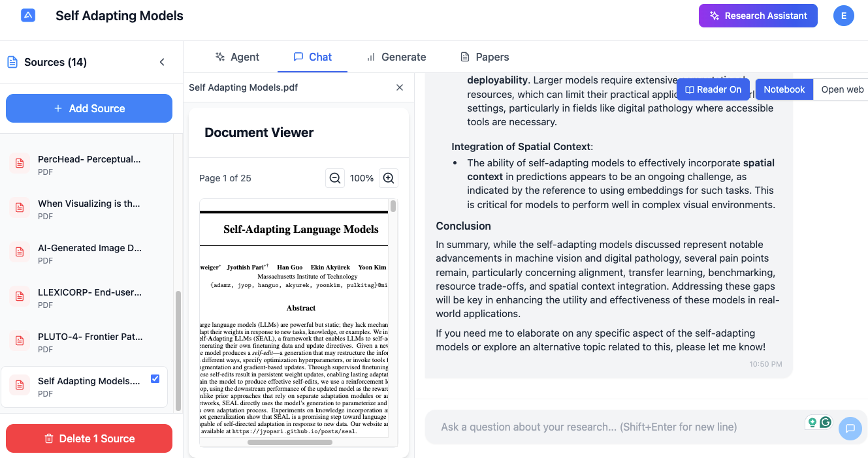
Task: Click the Abstract heading in PDF
Action: tap(301, 308)
